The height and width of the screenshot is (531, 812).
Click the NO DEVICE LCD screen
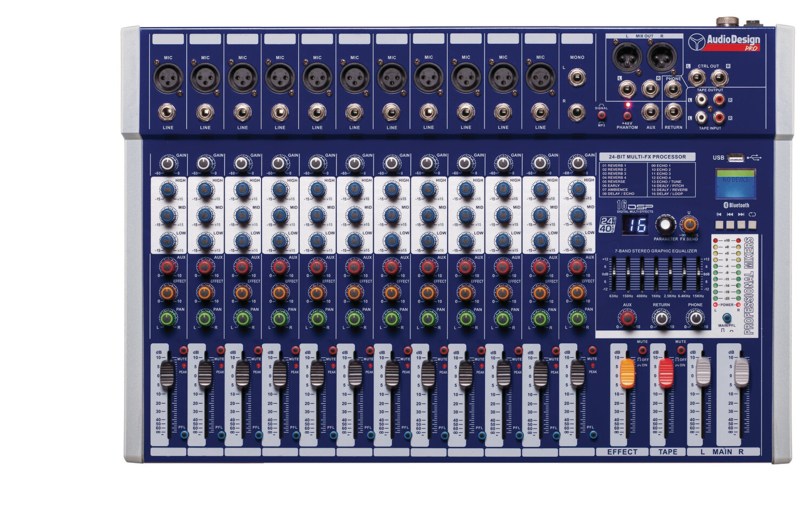coord(736,183)
